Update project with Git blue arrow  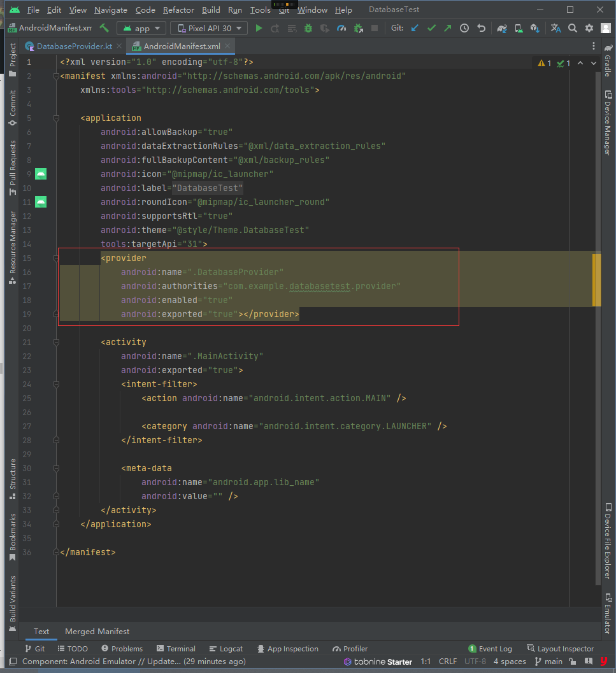(415, 28)
